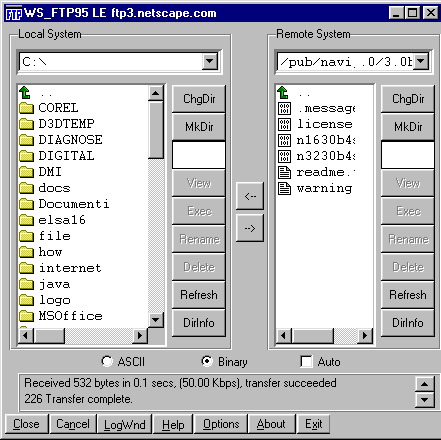This screenshot has height=440, width=441.
Task: Click local list horizontal scroll left arrow
Action: [26, 335]
